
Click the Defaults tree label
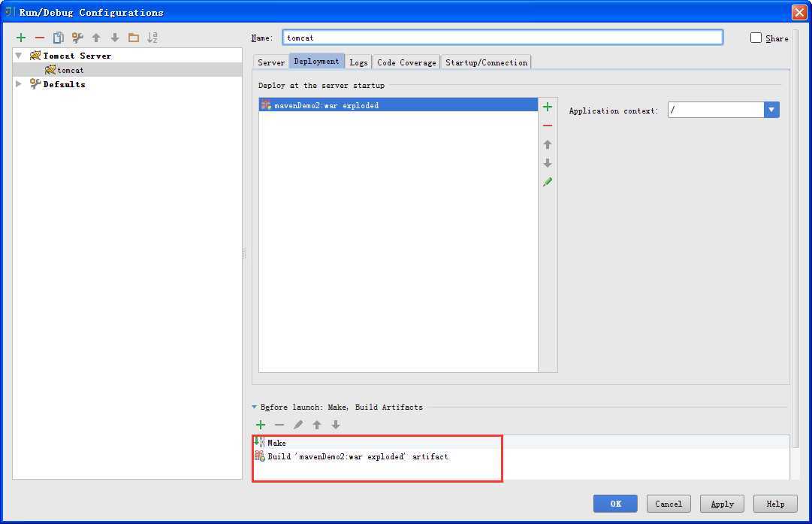tap(64, 84)
